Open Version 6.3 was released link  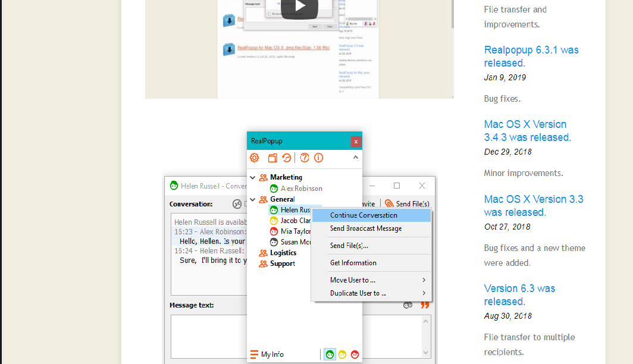click(519, 295)
